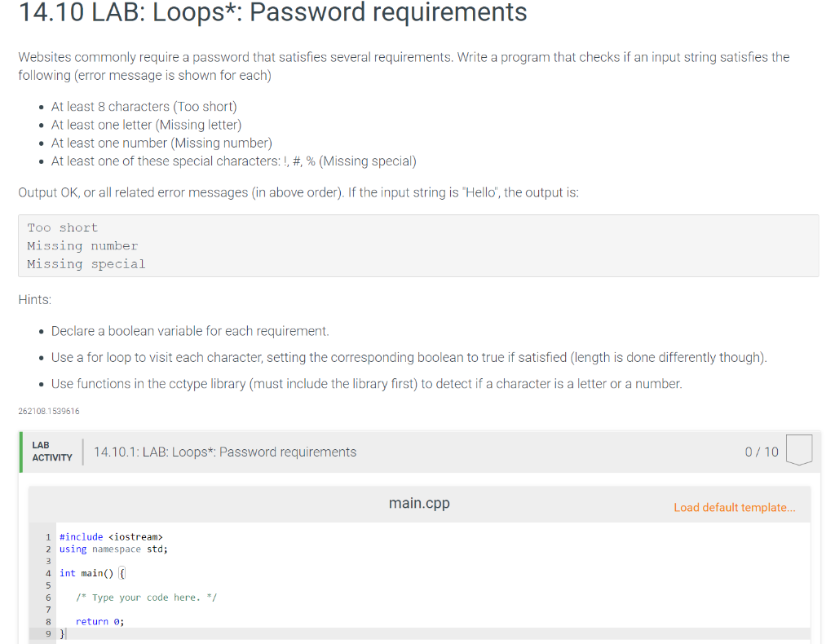Screen dimensions: 835x644
Task: Click line number 1 in the editor gutter
Action: coord(48,536)
